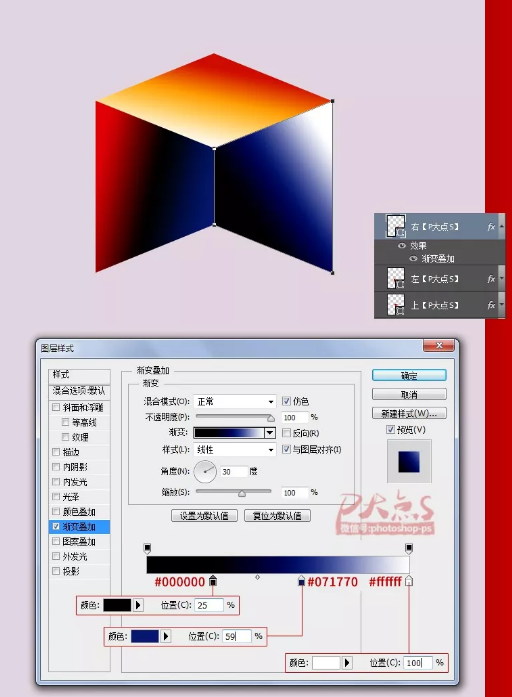Select the white #ffffff color stop
Image resolution: width=512 pixels, height=697 pixels.
tap(409, 581)
